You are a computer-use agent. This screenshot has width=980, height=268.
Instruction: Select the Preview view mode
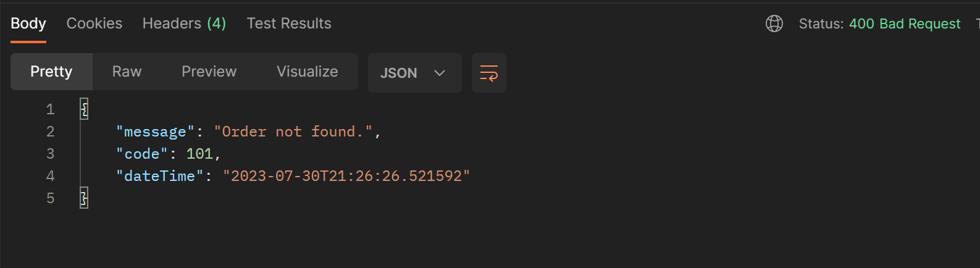click(209, 72)
